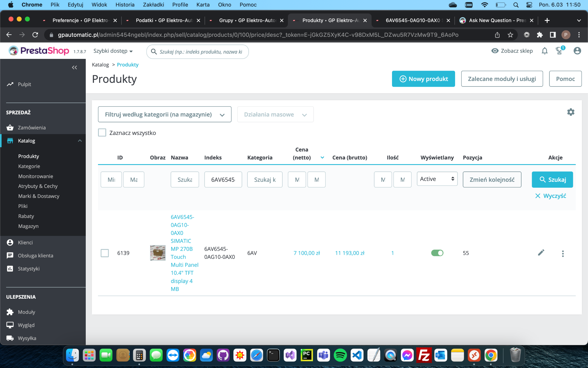Select the checkbox for product 6139
Viewport: 588px width, 368px height.
(105, 253)
